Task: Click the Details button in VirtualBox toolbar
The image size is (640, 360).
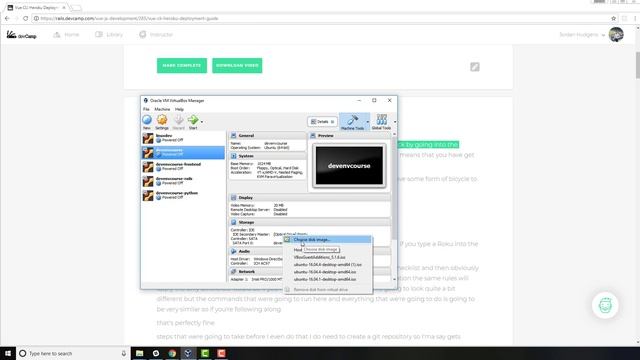Action: click(x=322, y=122)
